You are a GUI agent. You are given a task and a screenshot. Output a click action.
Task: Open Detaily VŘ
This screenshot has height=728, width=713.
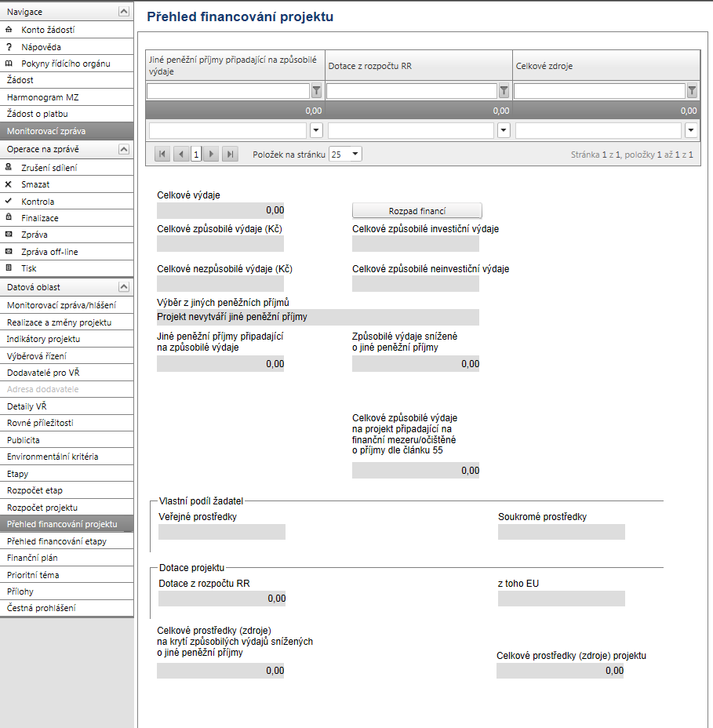coord(67,406)
